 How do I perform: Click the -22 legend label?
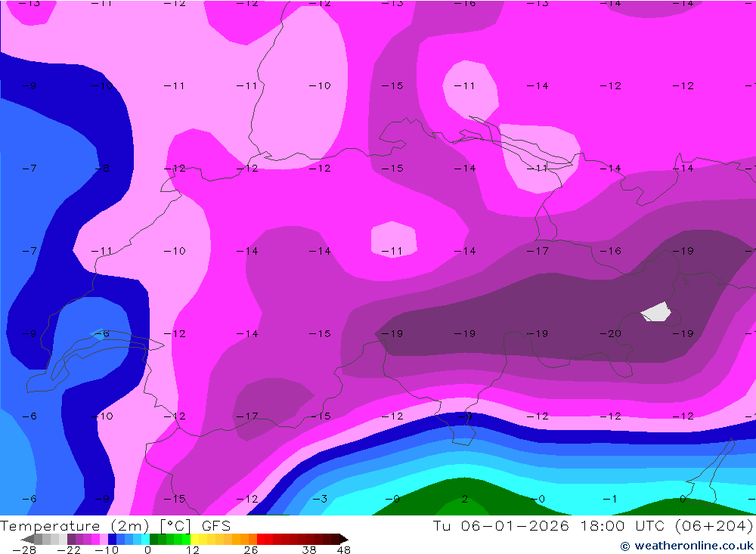(69, 550)
